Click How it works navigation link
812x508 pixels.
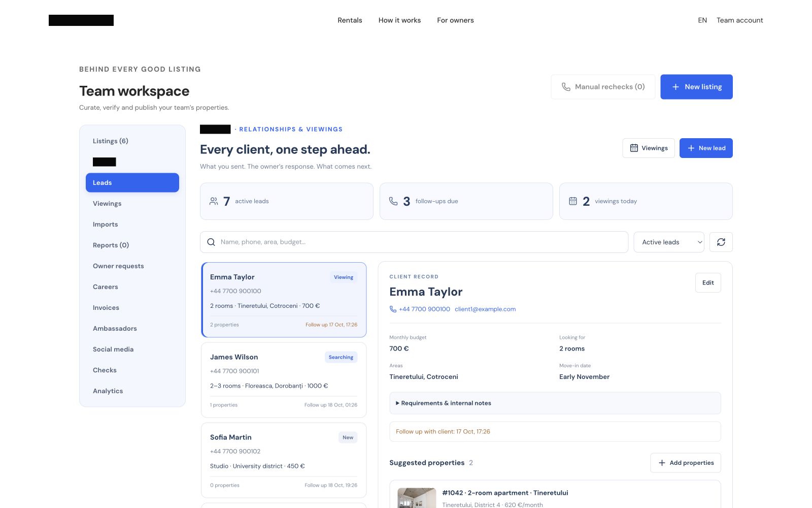click(x=399, y=20)
